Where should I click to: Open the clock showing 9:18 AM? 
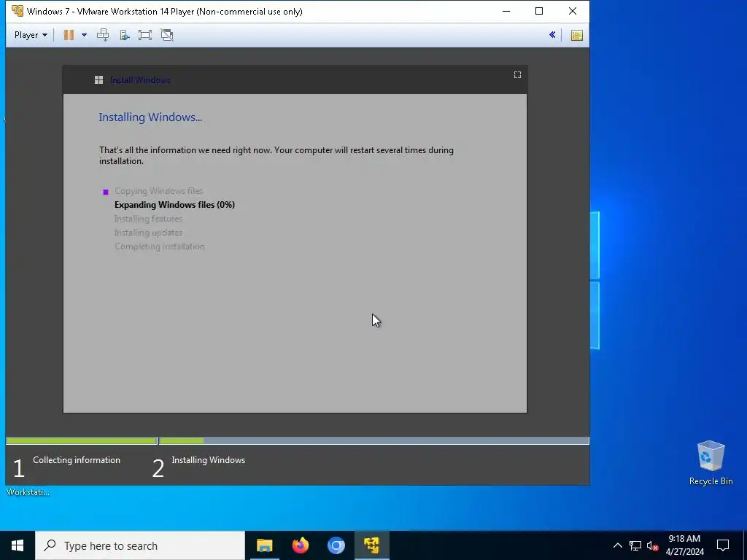point(684,545)
